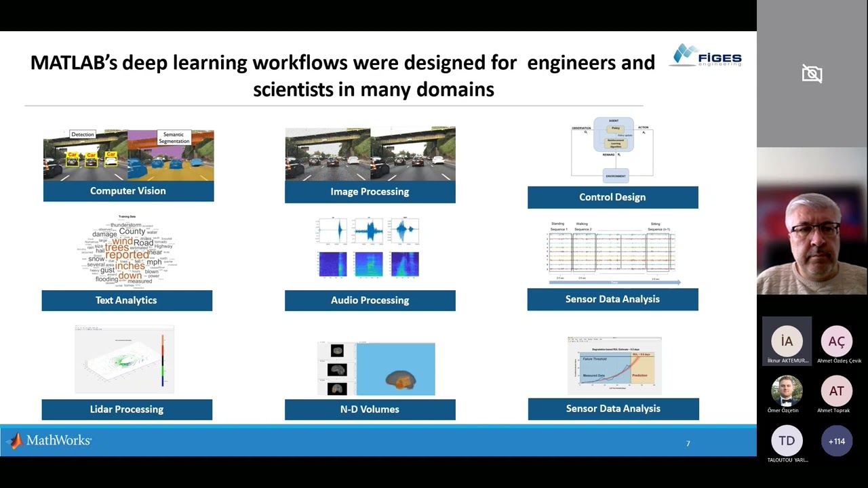The width and height of the screenshot is (868, 488).
Task: Click the name Ömer Özçetin
Action: (783, 411)
